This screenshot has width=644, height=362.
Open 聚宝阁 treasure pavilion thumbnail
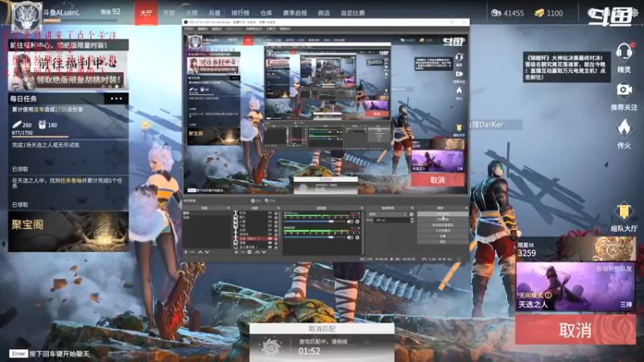coord(68,232)
